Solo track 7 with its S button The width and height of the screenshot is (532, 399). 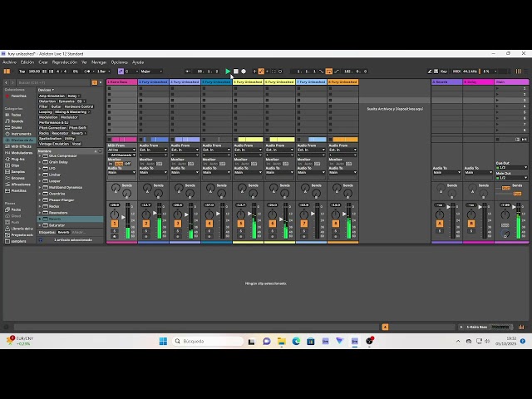303,231
